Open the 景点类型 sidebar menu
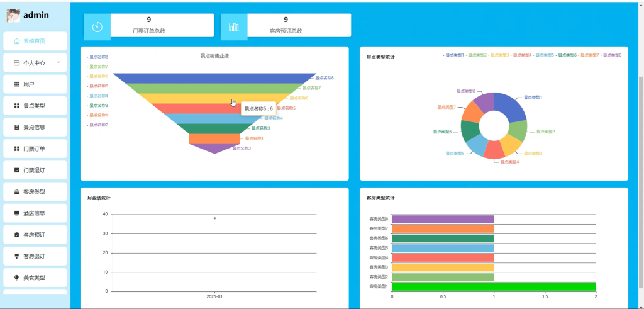Viewport: 644px width, 309px height. tap(35, 106)
